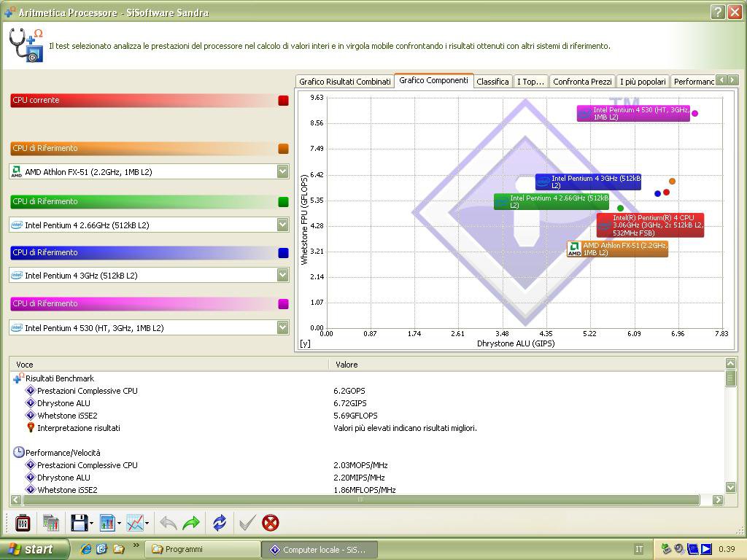Click the bar chart toolbar icon

107,523
